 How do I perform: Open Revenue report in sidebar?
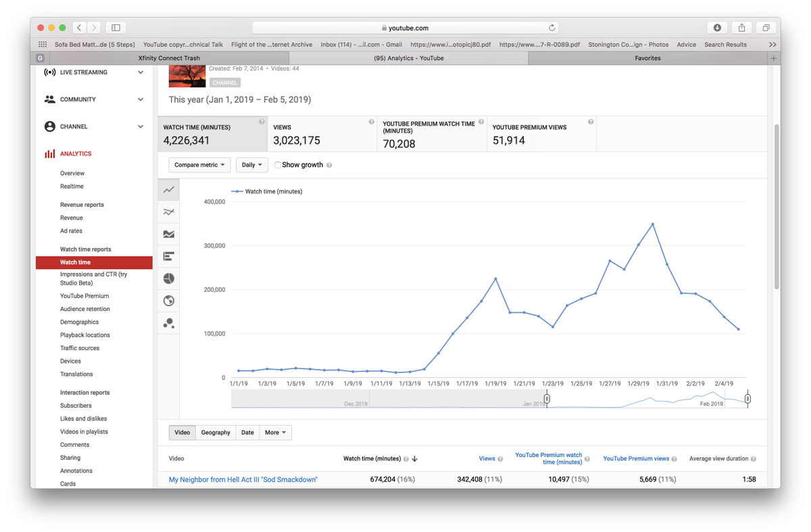(x=72, y=218)
